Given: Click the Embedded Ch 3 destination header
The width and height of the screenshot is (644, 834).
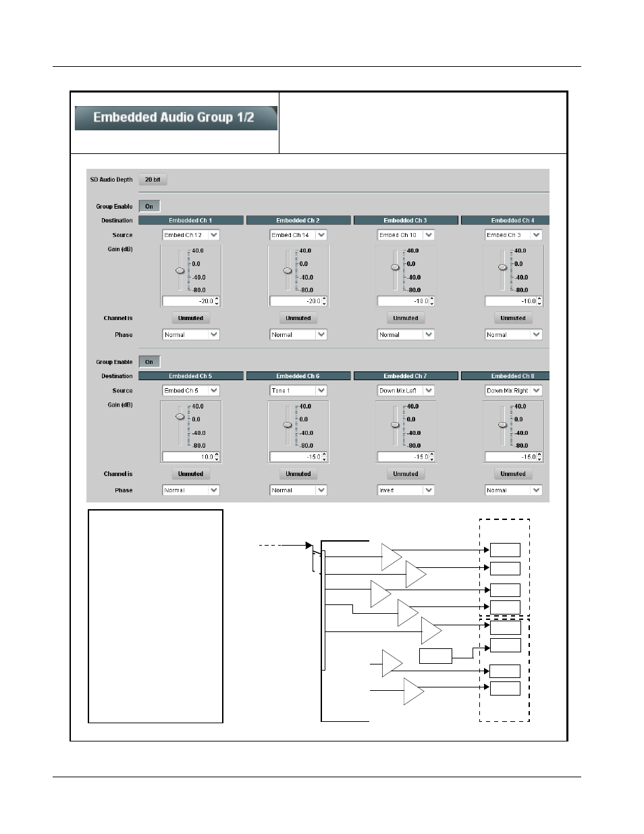Looking at the screenshot, I should click(x=406, y=220).
